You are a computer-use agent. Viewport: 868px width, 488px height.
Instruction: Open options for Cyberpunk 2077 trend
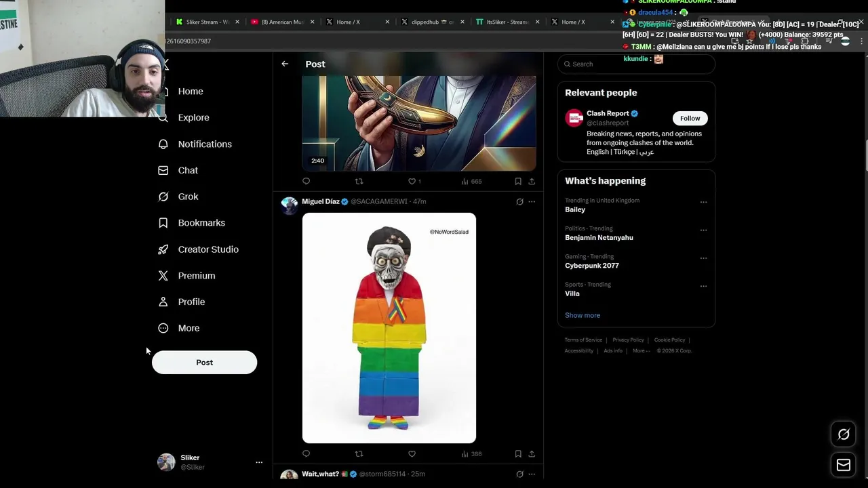coord(703,258)
